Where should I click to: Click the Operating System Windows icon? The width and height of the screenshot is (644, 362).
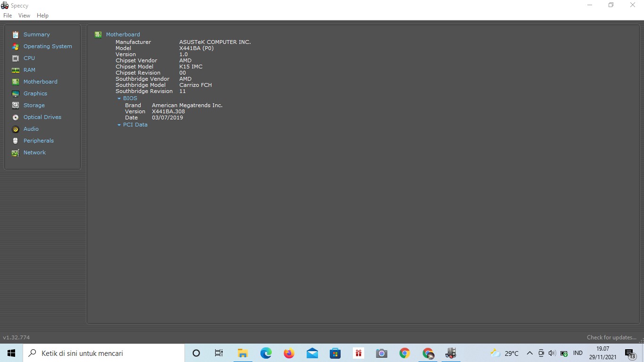tap(16, 46)
